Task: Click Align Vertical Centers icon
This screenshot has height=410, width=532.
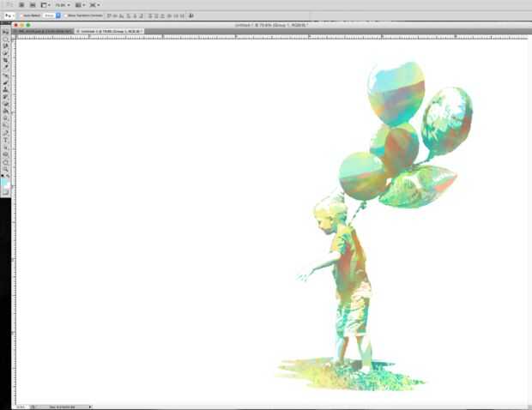Action: (116, 15)
